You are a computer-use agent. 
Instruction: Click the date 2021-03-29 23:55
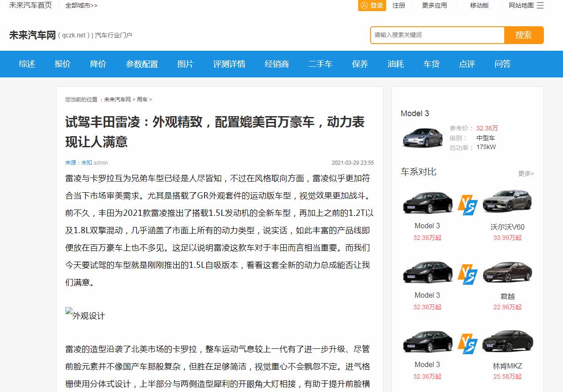coord(353,163)
